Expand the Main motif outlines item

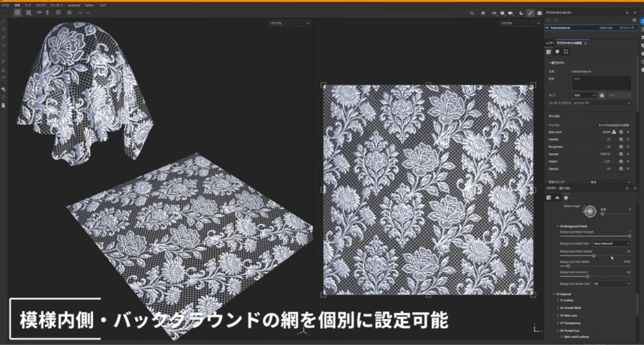click(562, 337)
